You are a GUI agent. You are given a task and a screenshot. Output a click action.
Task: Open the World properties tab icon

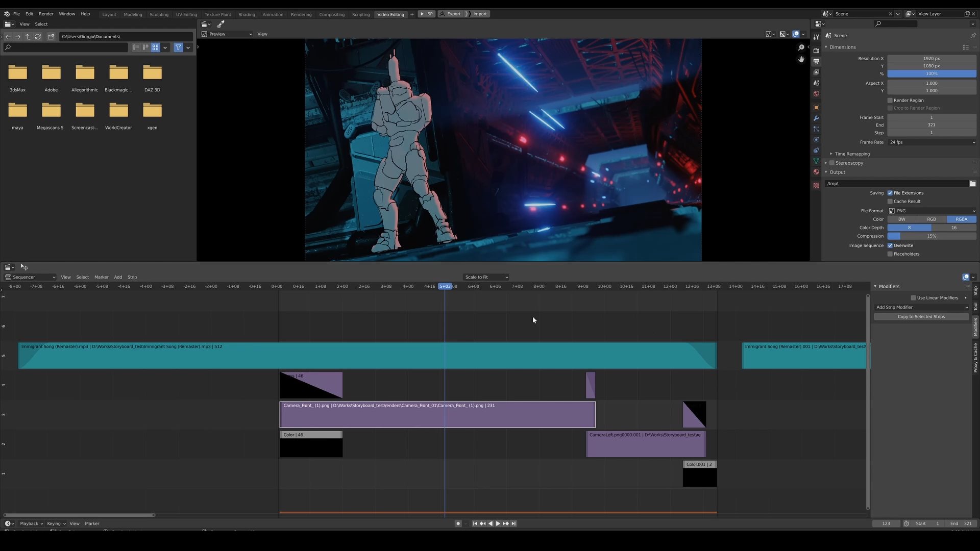point(816,94)
